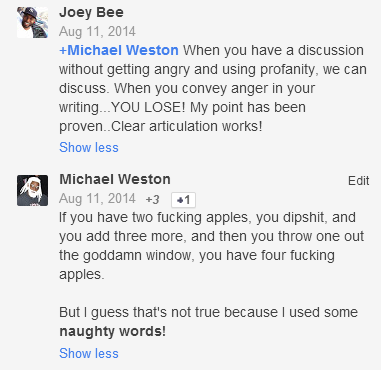381x370 pixels.
Task: Open Michael Weston's white-haired avatar
Action: [32, 190]
